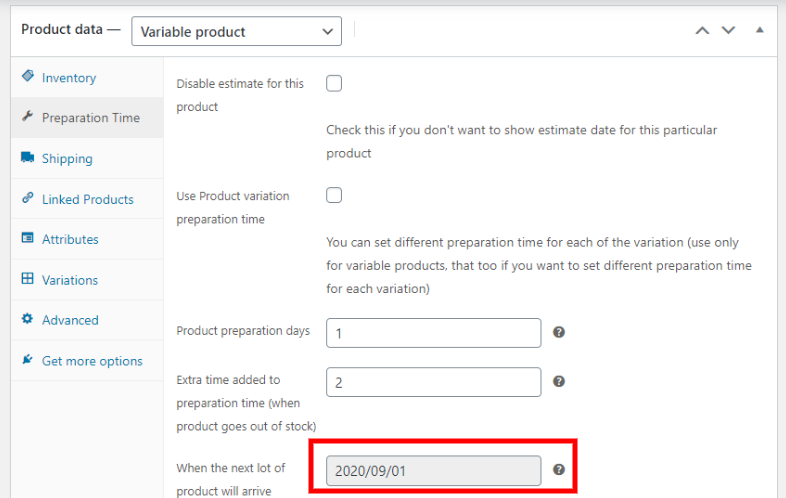
Task: Click the Product preparation days input
Action: 433,333
